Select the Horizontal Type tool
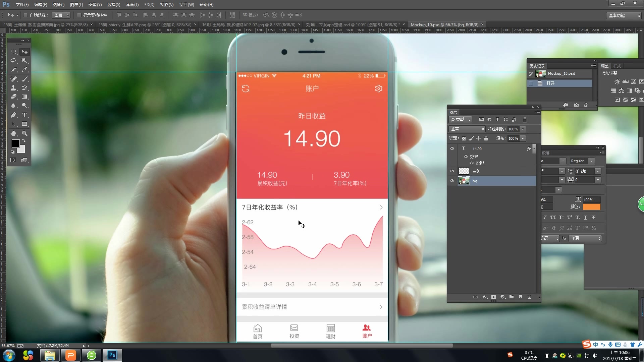Viewport: 644px width, 362px height. (24, 115)
